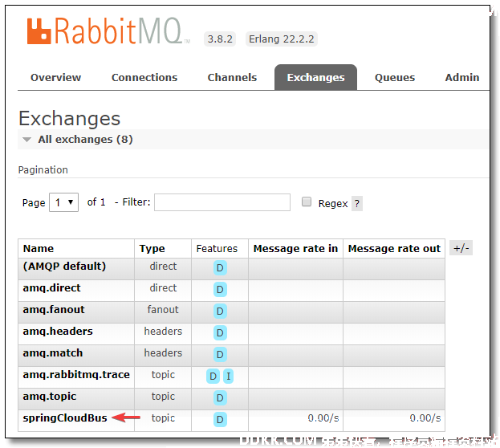Screen dimensions: 500x448
Task: Switch to the Overview tab
Action: point(56,78)
